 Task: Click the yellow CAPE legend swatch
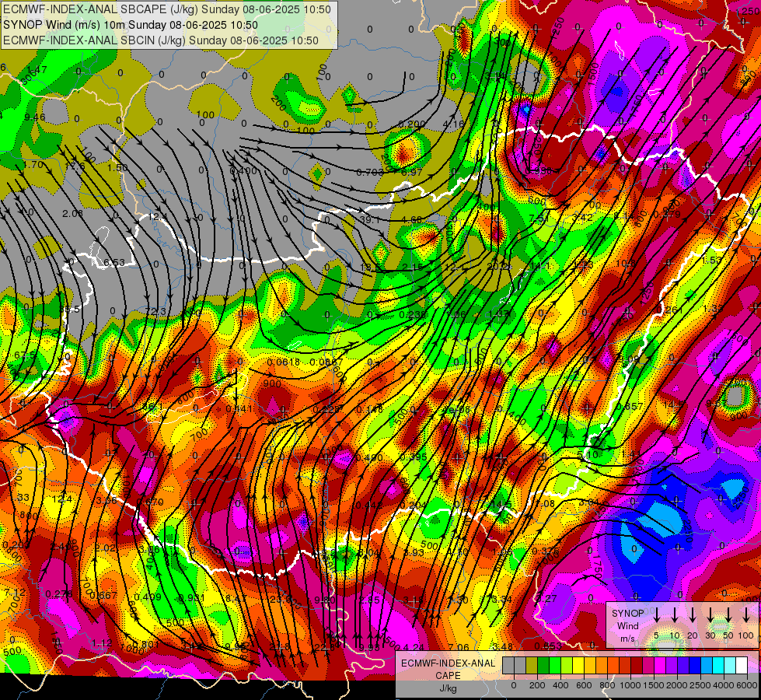coord(578,666)
